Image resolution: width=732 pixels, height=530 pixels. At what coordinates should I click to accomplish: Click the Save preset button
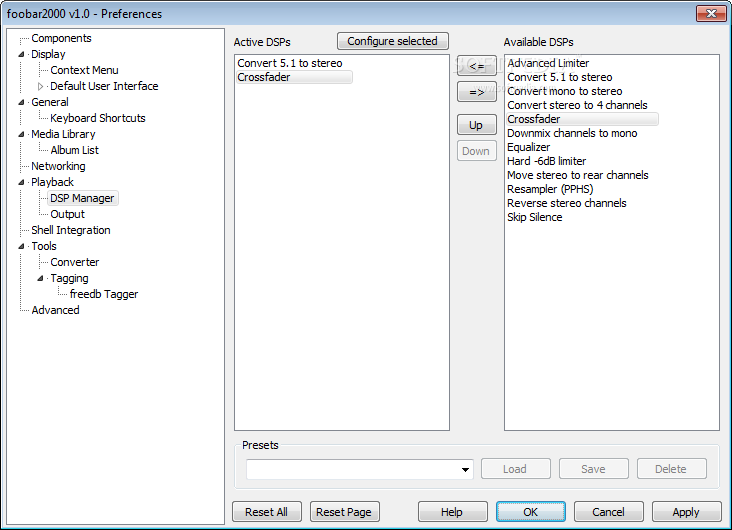tap(593, 469)
